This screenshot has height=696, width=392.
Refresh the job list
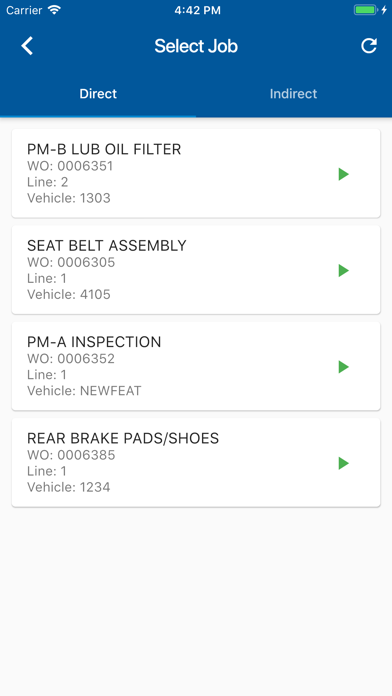pos(368,46)
